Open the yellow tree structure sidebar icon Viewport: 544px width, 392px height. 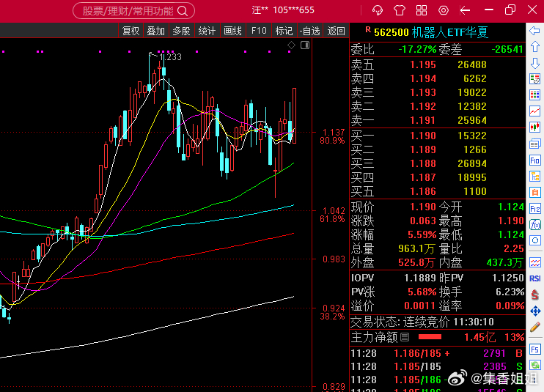coord(534,177)
